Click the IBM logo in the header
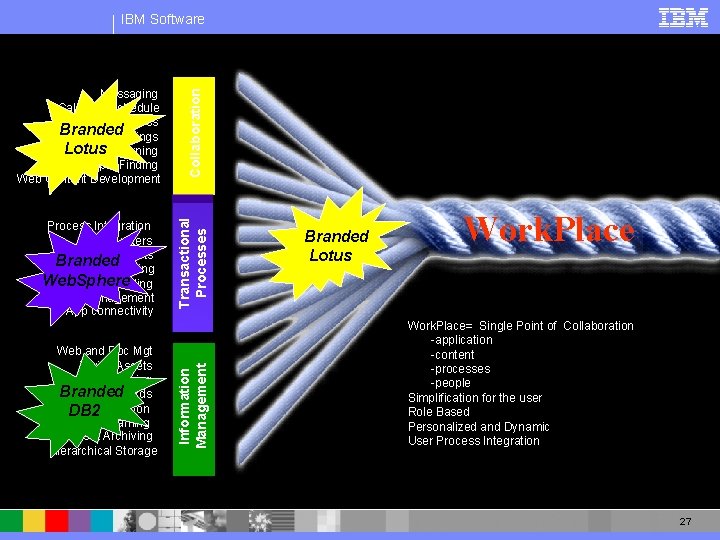Image resolution: width=720 pixels, height=540 pixels. [x=683, y=18]
